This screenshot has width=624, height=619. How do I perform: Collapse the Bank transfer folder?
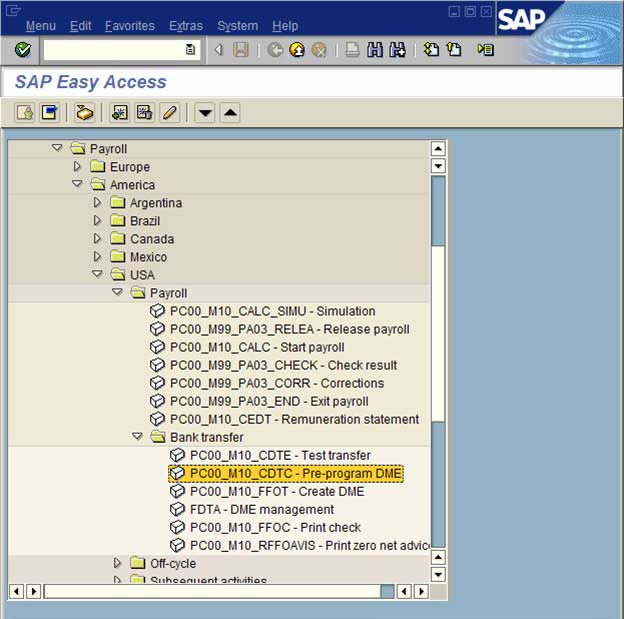click(137, 436)
